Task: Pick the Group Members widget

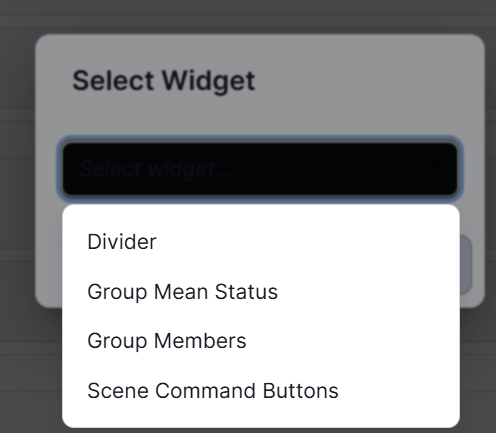Action: click(x=261, y=341)
